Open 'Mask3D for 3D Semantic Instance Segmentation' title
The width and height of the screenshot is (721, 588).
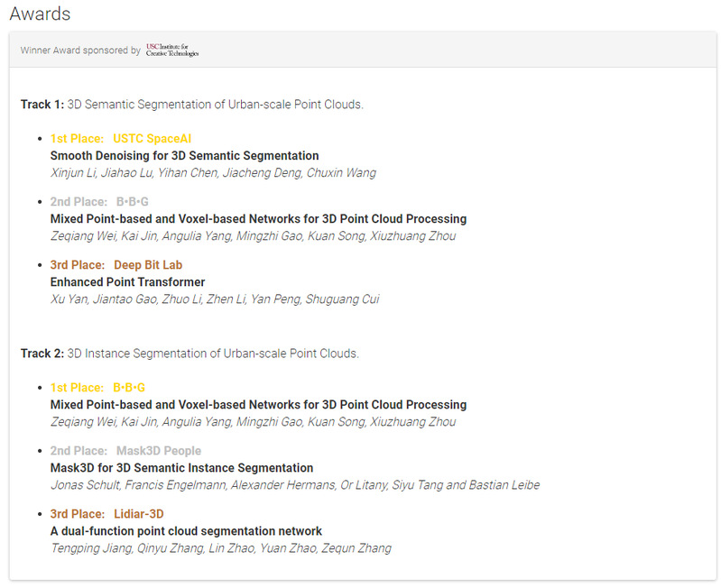pos(181,468)
